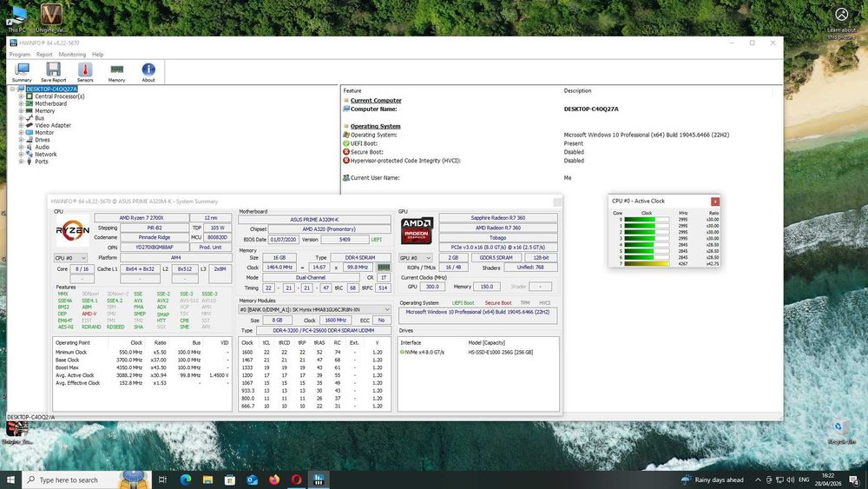
Task: Expand the Video Adapter tree node
Action: pyautogui.click(x=21, y=125)
